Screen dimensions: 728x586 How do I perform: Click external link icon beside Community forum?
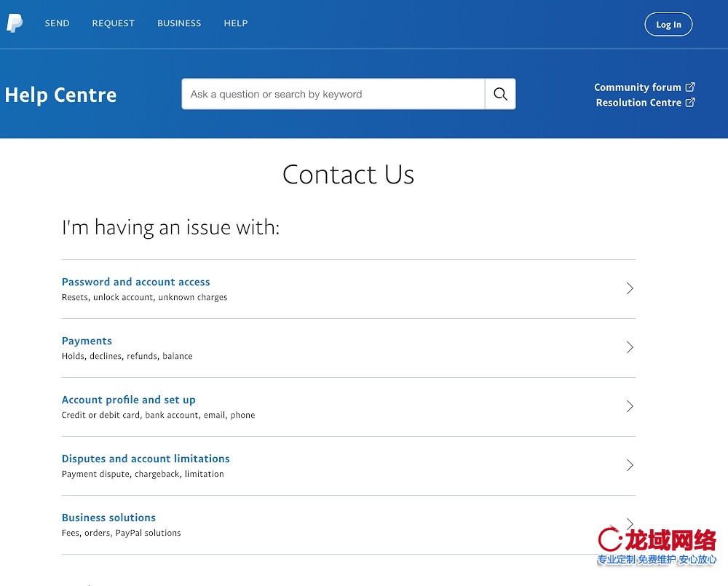[x=690, y=87]
